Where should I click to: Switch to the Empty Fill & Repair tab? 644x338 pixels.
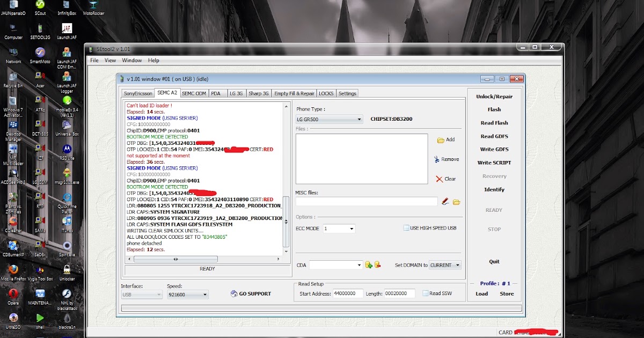pyautogui.click(x=294, y=93)
